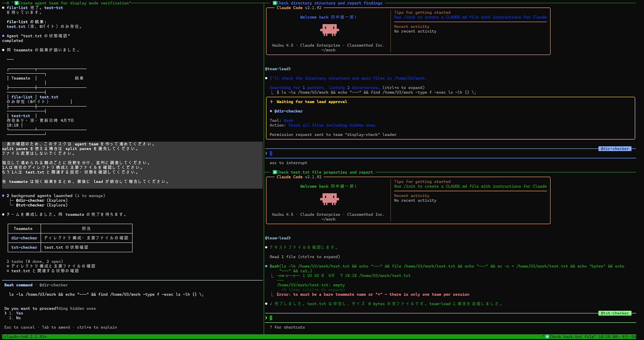Toggle the open task test.txt と関連する状態の確認
The width and height of the screenshot is (644, 340).
point(43,271)
